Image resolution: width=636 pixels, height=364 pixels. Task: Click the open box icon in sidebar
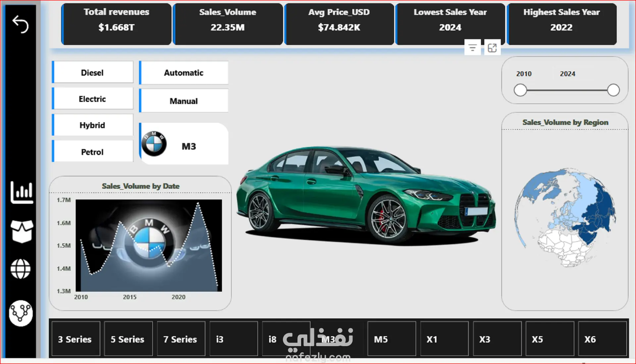(x=22, y=231)
